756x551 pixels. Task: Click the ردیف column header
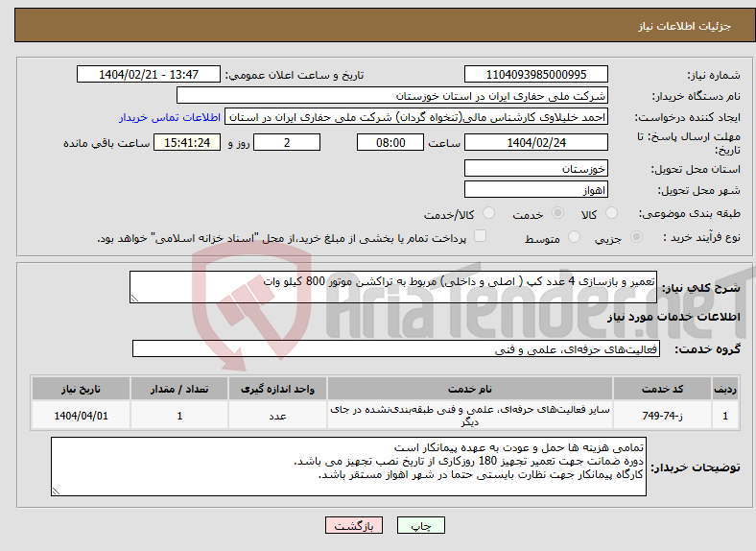[x=725, y=389]
